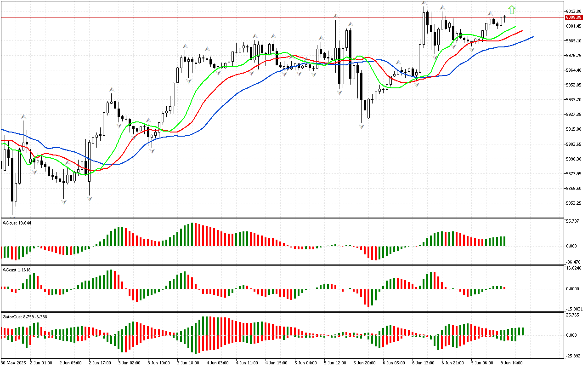Click the GatorCust 8.799 -6.388 label
The height and width of the screenshot is (368, 588).
(25, 316)
